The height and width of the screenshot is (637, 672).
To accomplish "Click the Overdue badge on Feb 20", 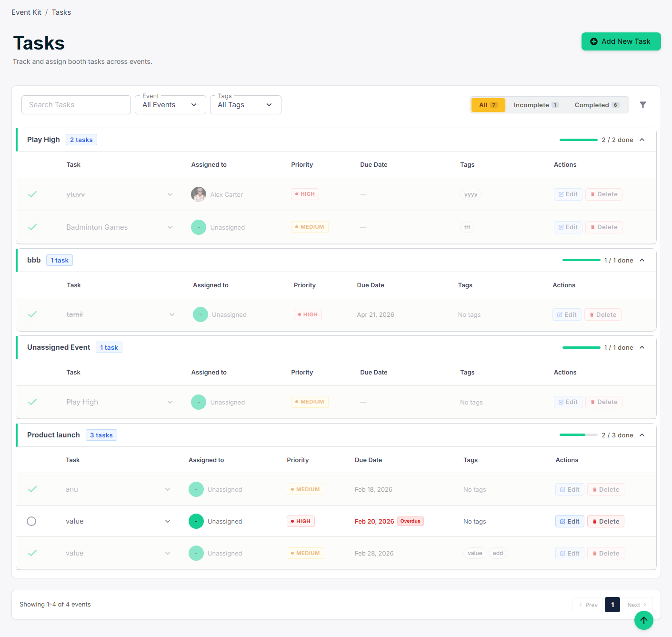I will coord(411,521).
